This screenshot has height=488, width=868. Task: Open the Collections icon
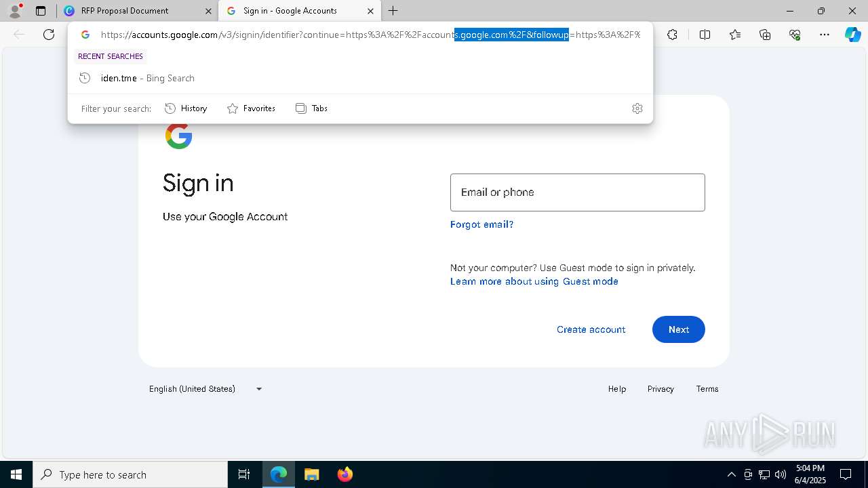click(765, 35)
